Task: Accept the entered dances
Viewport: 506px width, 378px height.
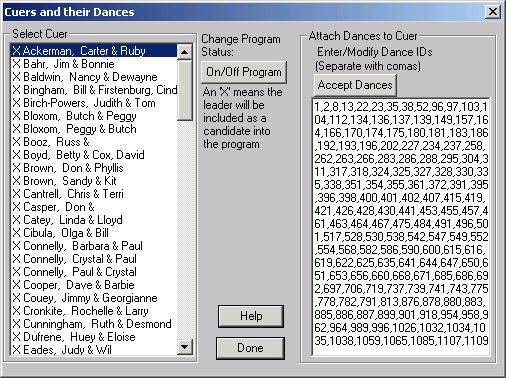Action: [355, 85]
